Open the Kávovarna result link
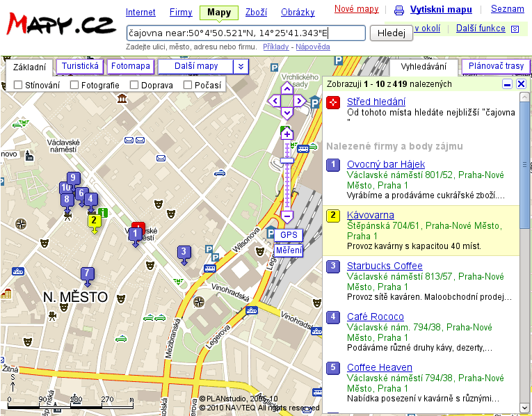Screen dimensions: 532x416 click(x=371, y=215)
